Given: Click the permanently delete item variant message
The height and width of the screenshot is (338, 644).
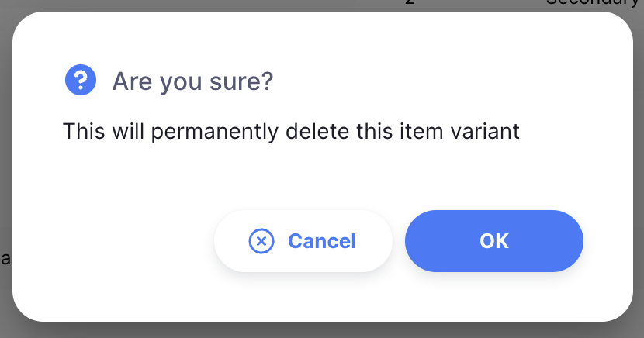Looking at the screenshot, I should pyautogui.click(x=291, y=132).
